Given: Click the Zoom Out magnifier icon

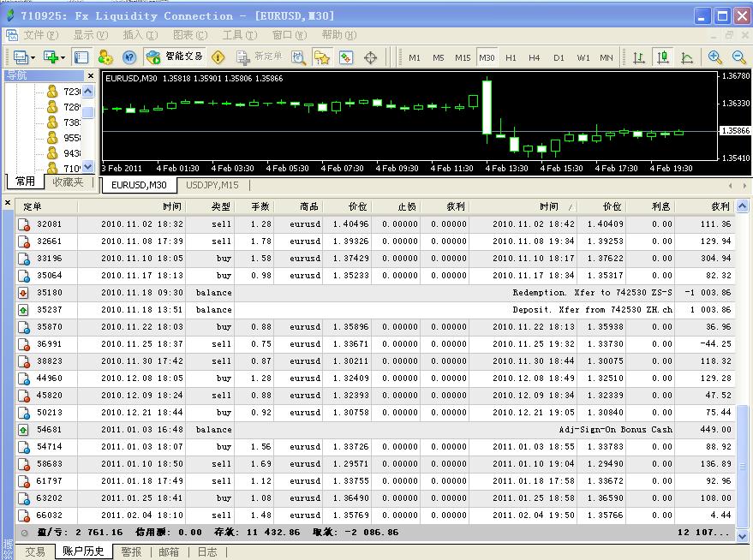Looking at the screenshot, I should tap(738, 57).
